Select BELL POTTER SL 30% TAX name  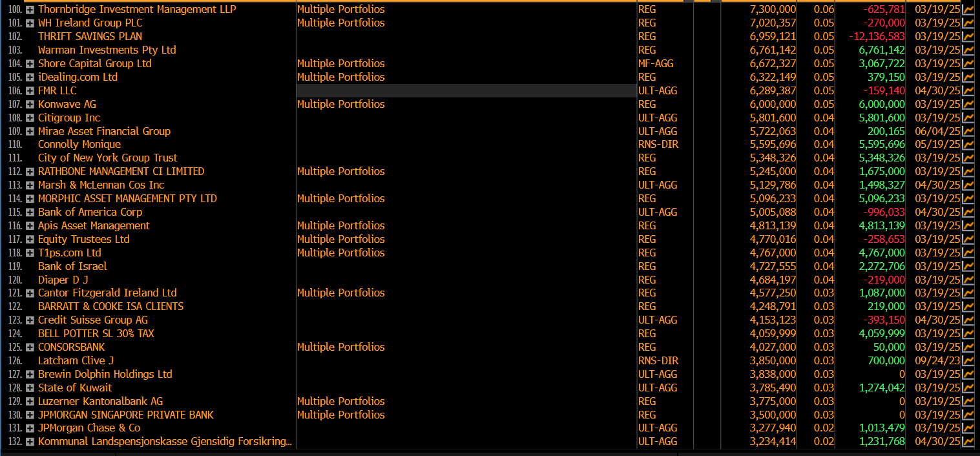click(96, 333)
